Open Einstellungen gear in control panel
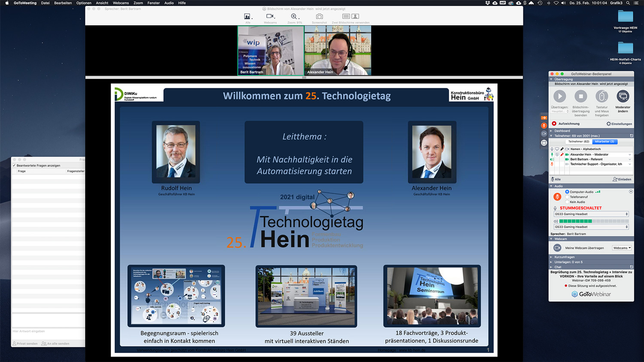Image resolution: width=644 pixels, height=362 pixels. [608, 124]
